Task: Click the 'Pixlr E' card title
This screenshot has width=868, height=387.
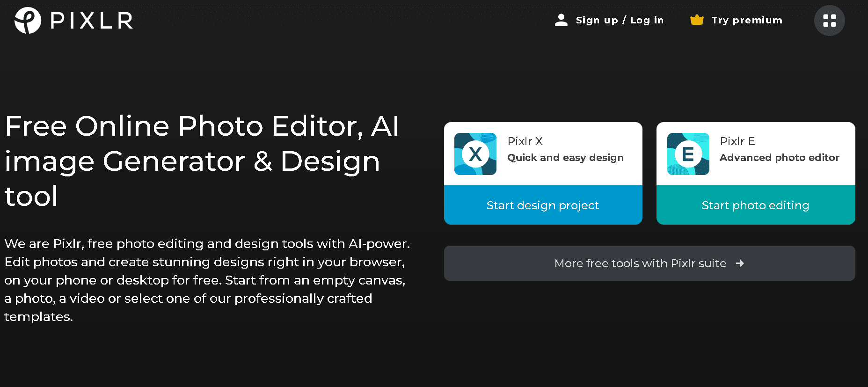Action: pyautogui.click(x=737, y=141)
